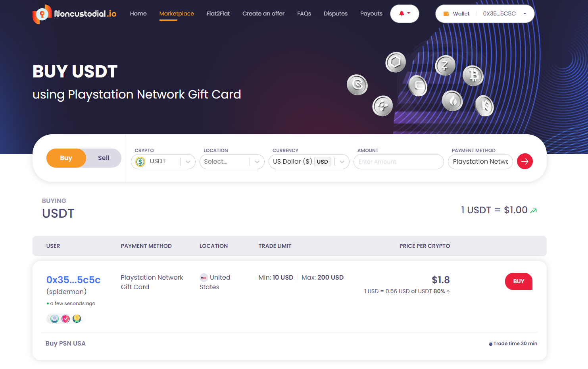
Task: Open the Marketplace menu item
Action: click(177, 14)
